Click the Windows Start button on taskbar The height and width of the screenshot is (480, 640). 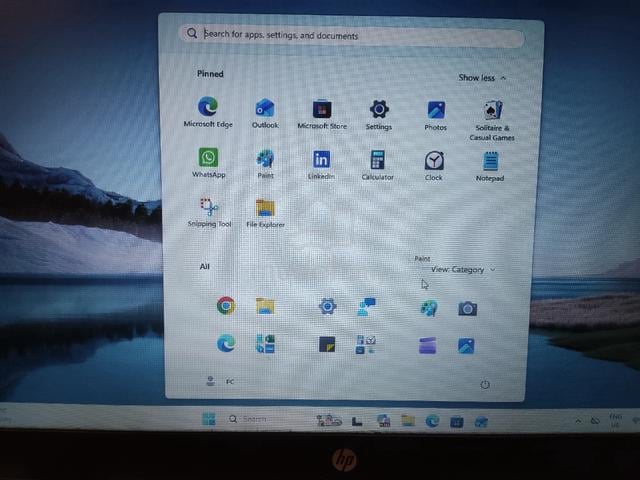click(x=209, y=419)
